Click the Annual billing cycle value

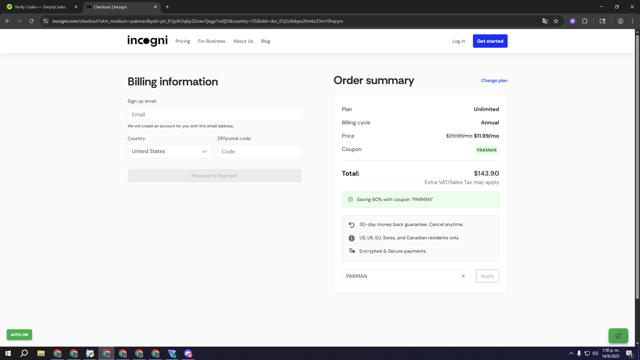(489, 122)
